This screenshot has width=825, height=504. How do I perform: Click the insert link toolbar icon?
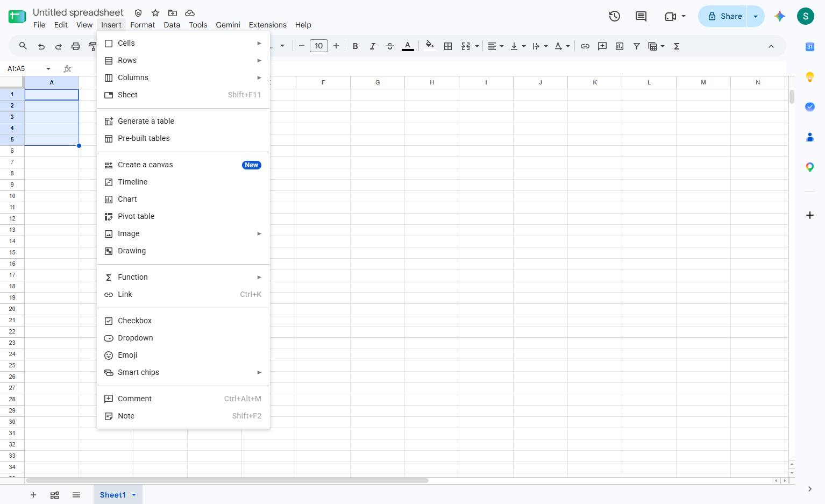[x=585, y=46]
